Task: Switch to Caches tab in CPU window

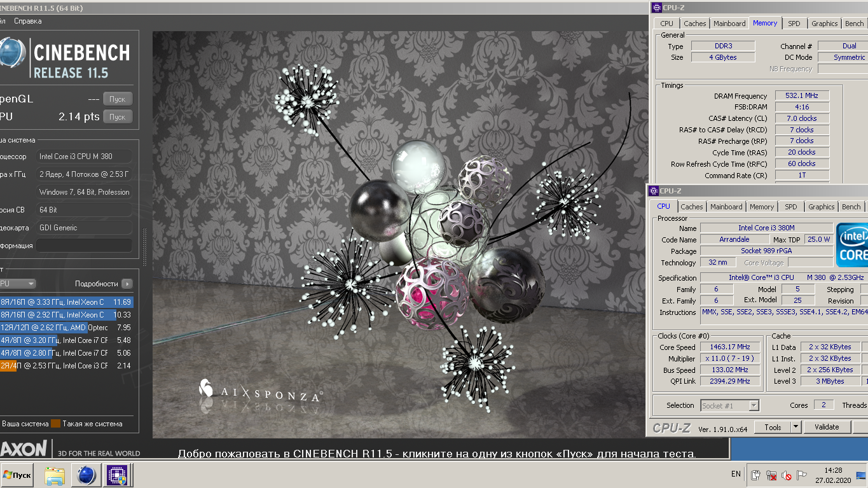Action: 691,207
